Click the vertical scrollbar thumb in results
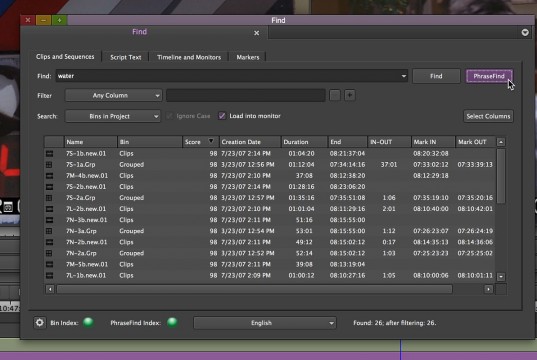This screenshot has width=537, height=360. click(x=501, y=176)
